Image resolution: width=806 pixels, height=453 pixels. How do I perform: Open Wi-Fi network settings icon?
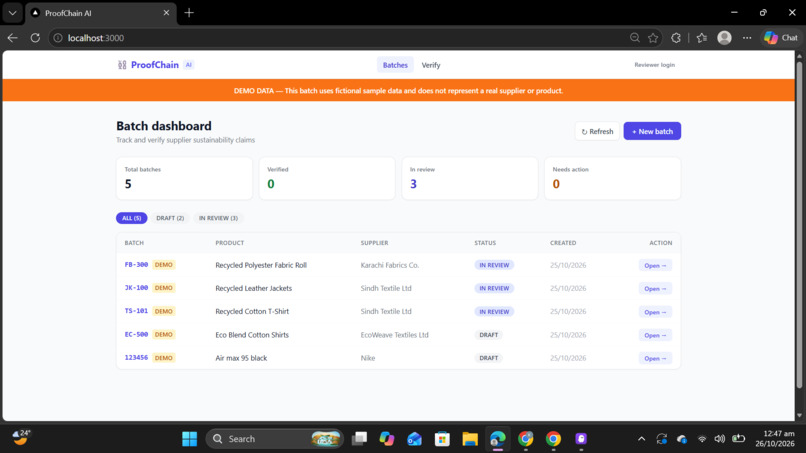(702, 439)
